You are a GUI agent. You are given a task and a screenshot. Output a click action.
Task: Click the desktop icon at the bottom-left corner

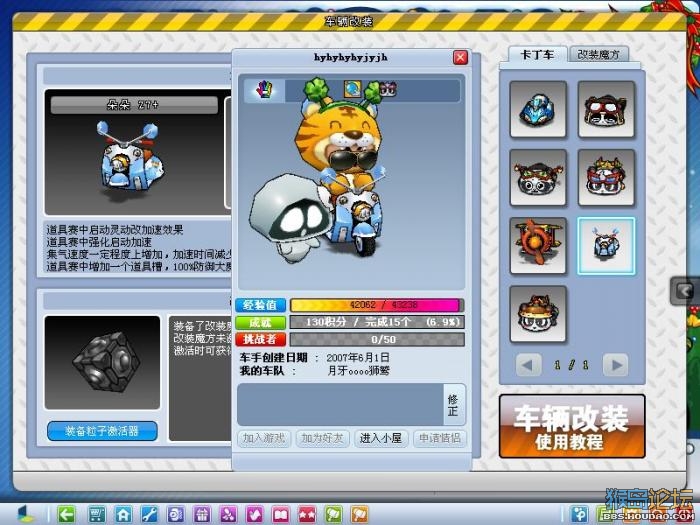(x=26, y=514)
